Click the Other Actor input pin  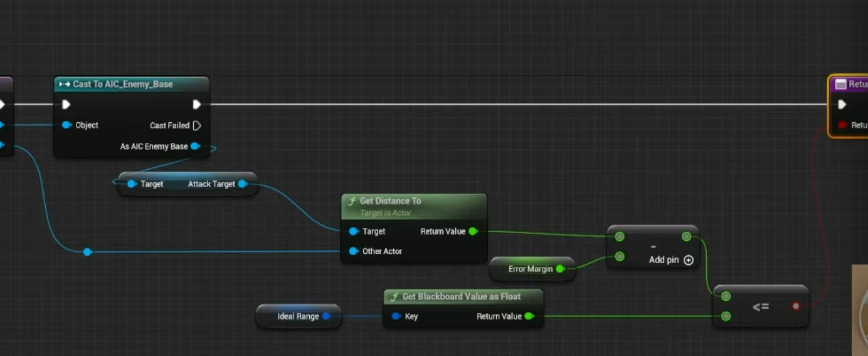click(x=354, y=251)
